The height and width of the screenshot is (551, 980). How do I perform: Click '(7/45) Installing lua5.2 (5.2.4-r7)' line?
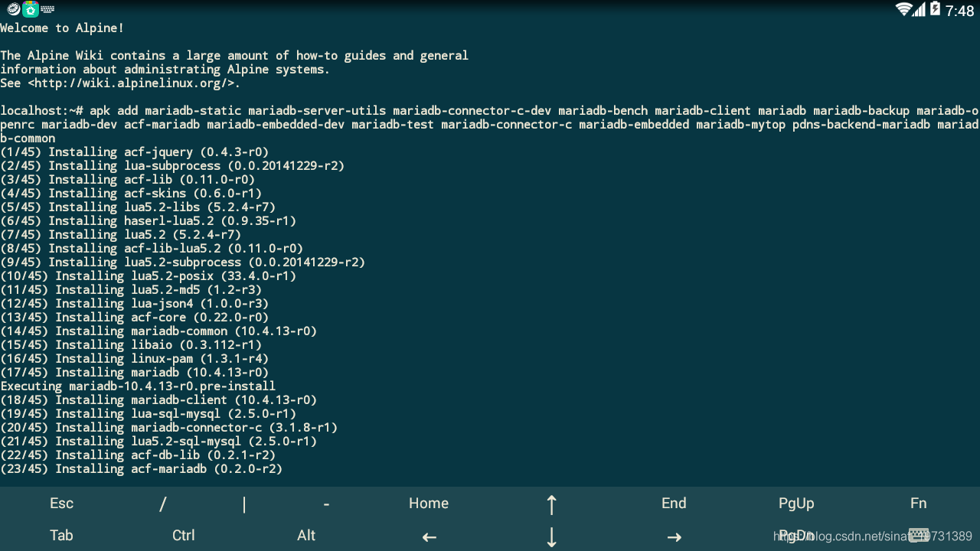121,234
